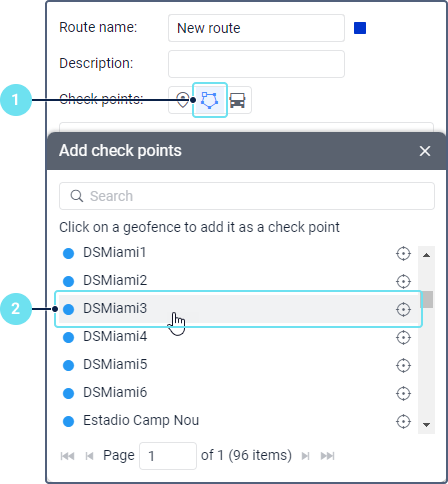Screen dimensions: 448x484
Task: Go to the last page button
Action: (x=327, y=456)
